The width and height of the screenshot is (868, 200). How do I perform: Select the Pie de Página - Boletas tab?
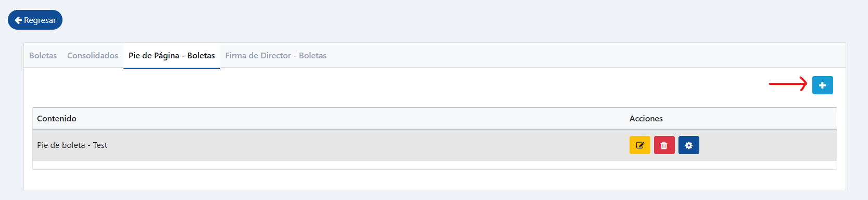[172, 56]
